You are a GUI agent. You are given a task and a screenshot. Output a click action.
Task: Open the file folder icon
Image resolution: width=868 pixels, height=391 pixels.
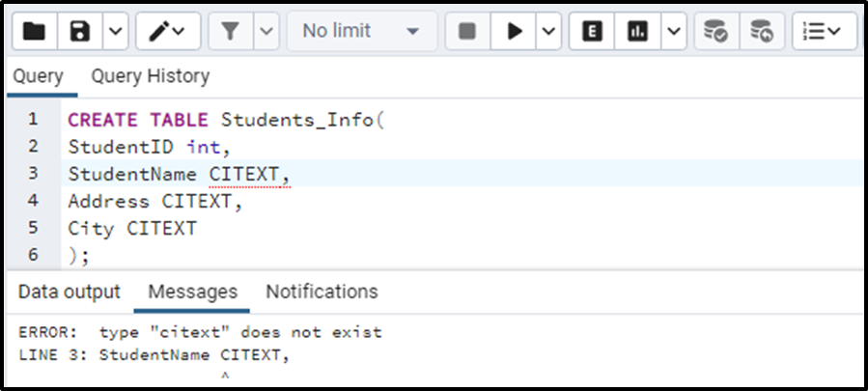click(x=35, y=32)
